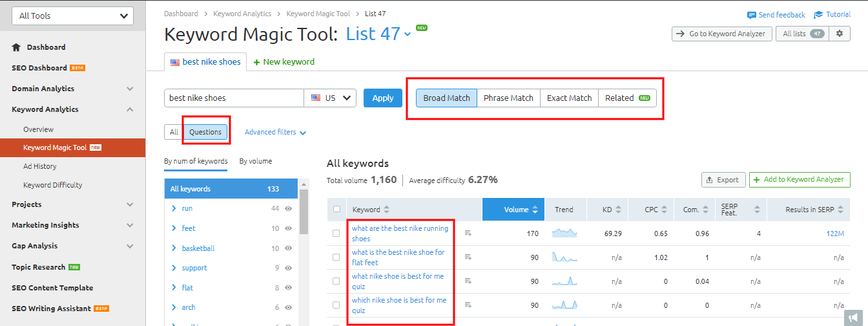Click the 122M results in SERP link

(x=835, y=234)
